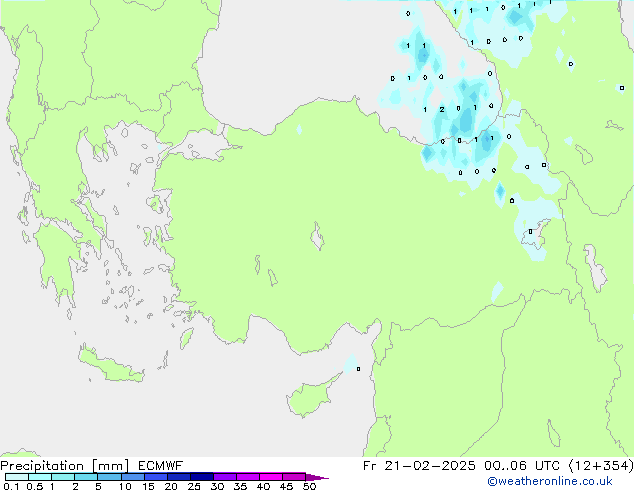Click the legend label 35
This screenshot has height=490, width=634.
tap(240, 486)
